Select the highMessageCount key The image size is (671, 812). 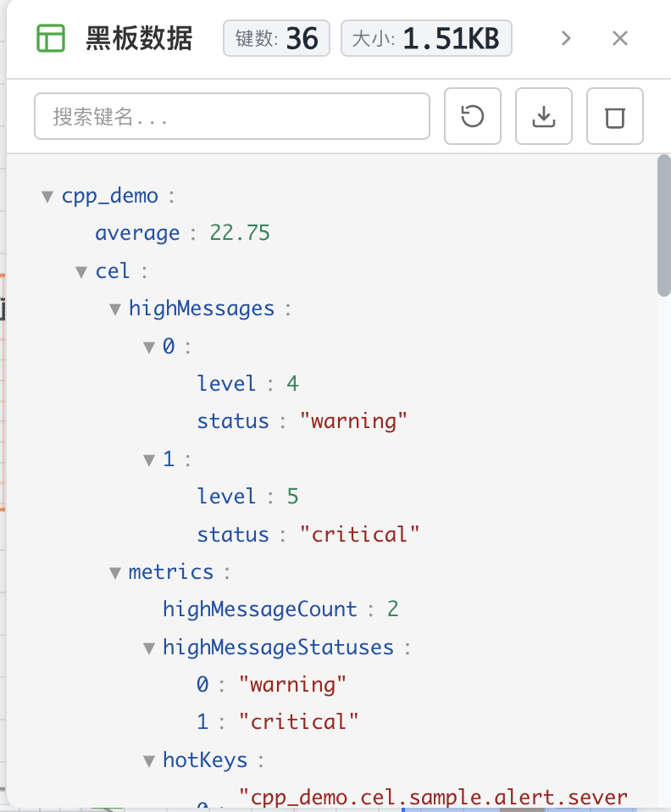coord(260,609)
